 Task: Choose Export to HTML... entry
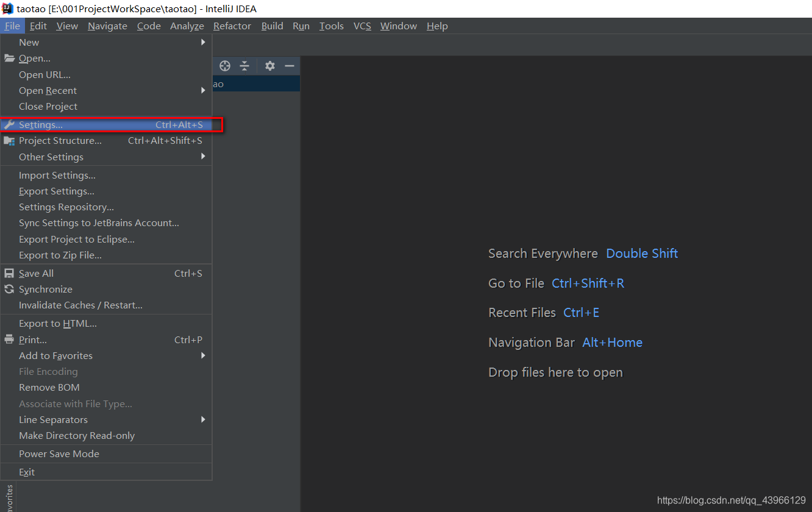(x=106, y=323)
